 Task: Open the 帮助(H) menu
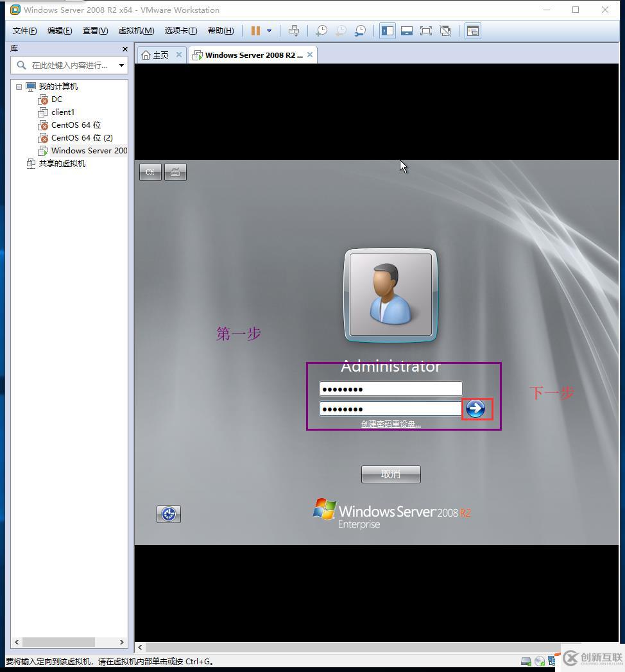[x=221, y=31]
